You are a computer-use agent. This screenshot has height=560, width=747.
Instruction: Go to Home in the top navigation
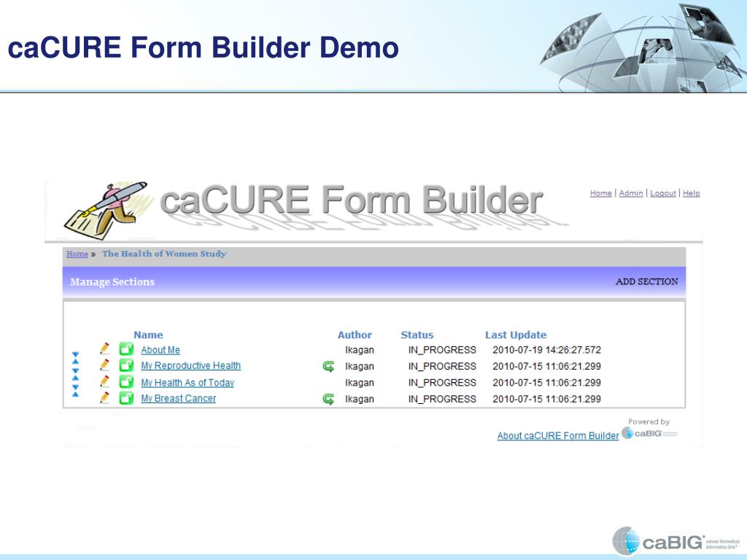click(x=601, y=192)
